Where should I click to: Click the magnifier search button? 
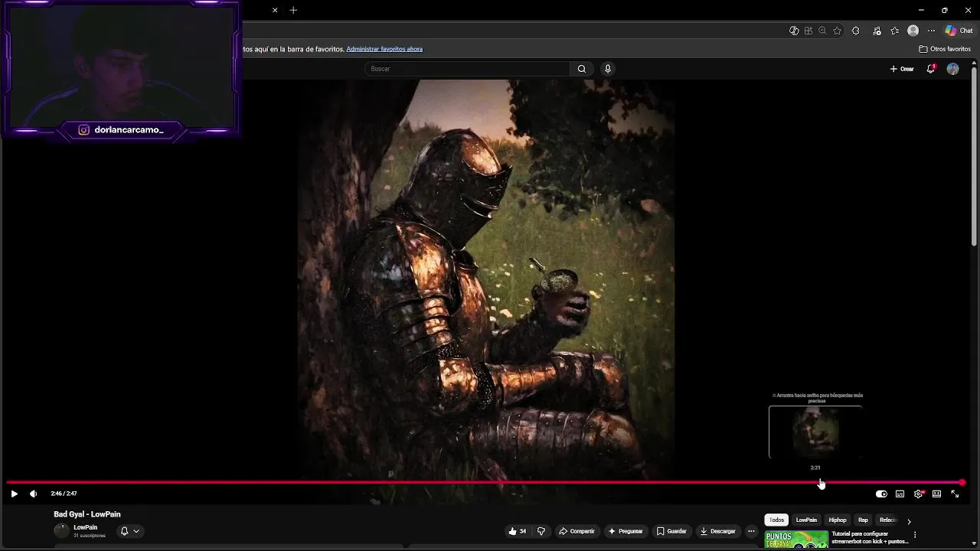tap(582, 69)
